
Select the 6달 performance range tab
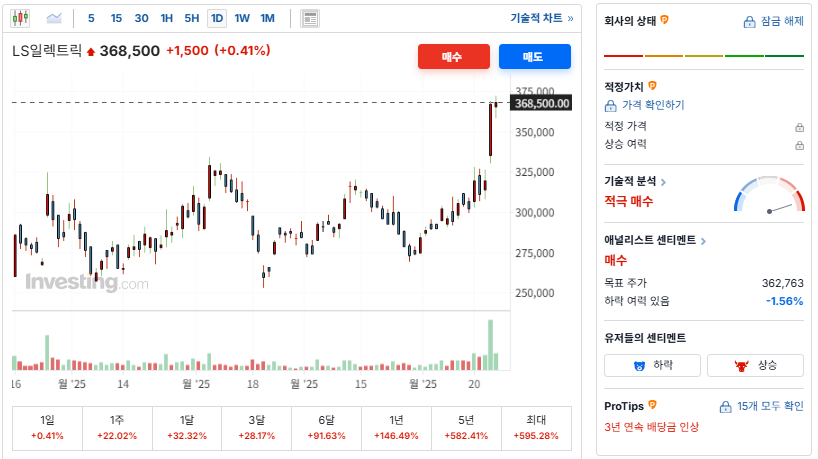click(x=327, y=427)
